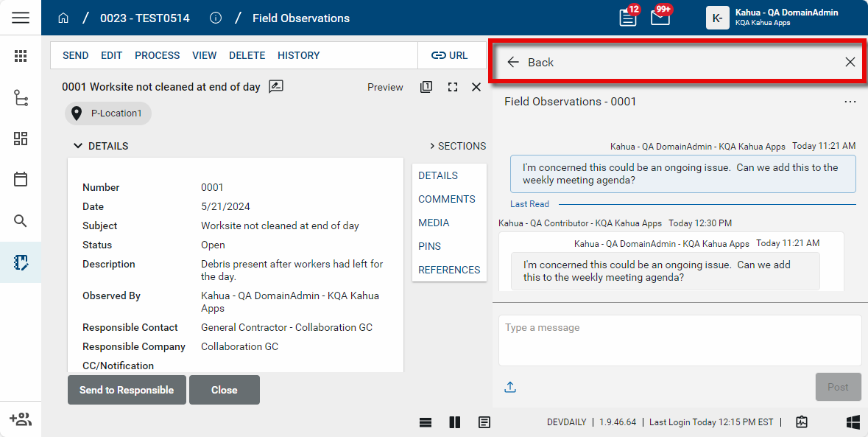The image size is (868, 437).
Task: Click the upload attachment icon below message box
Action: coord(509,387)
